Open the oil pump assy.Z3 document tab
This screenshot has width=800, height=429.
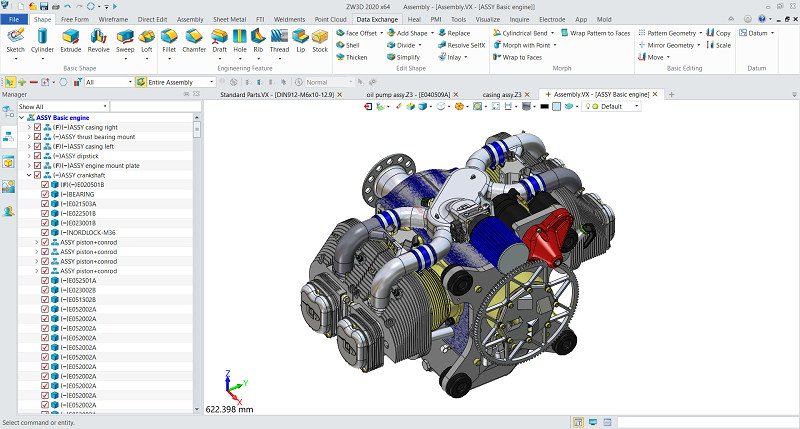408,94
